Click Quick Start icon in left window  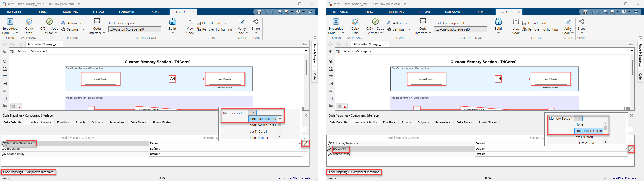tap(29, 22)
